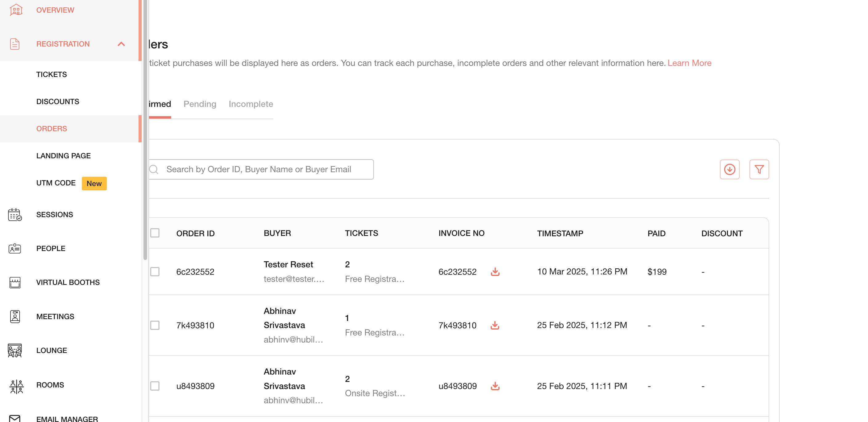Click the tester@tester.… email text
868x422 pixels.
pyautogui.click(x=294, y=279)
